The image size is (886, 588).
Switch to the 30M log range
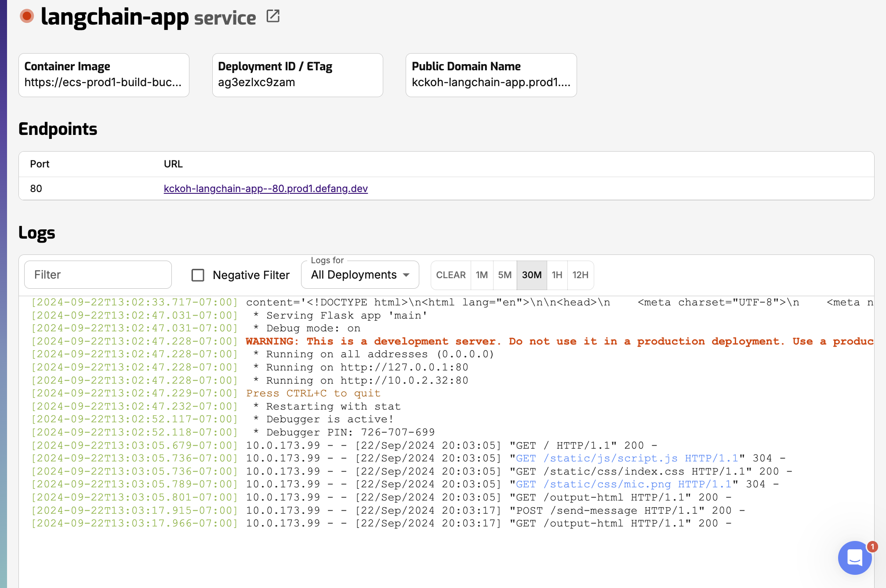coord(531,275)
